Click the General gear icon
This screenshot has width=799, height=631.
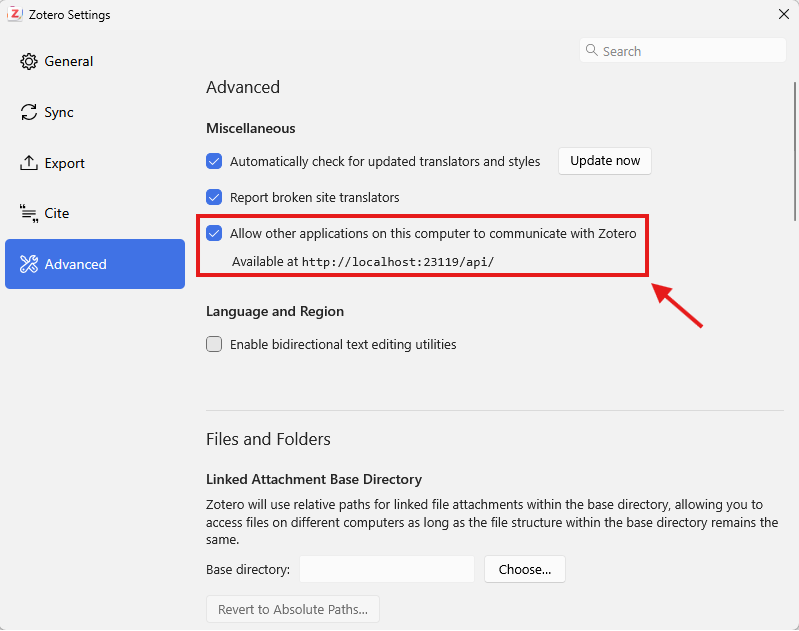point(29,61)
